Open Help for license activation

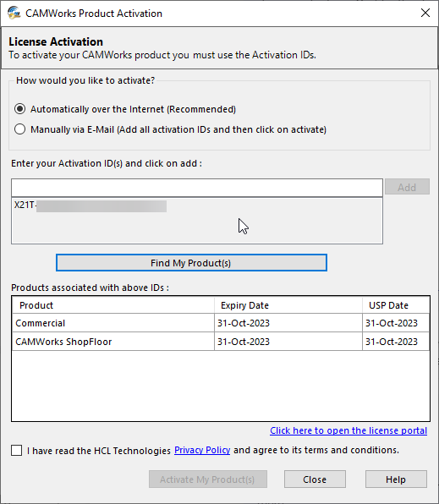(x=396, y=479)
